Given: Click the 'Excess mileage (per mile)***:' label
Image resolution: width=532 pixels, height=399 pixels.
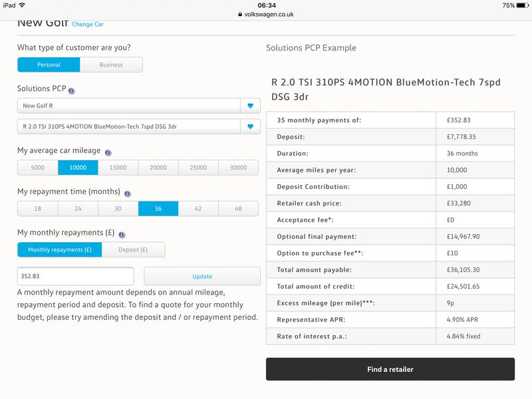Looking at the screenshot, I should coord(326,303).
